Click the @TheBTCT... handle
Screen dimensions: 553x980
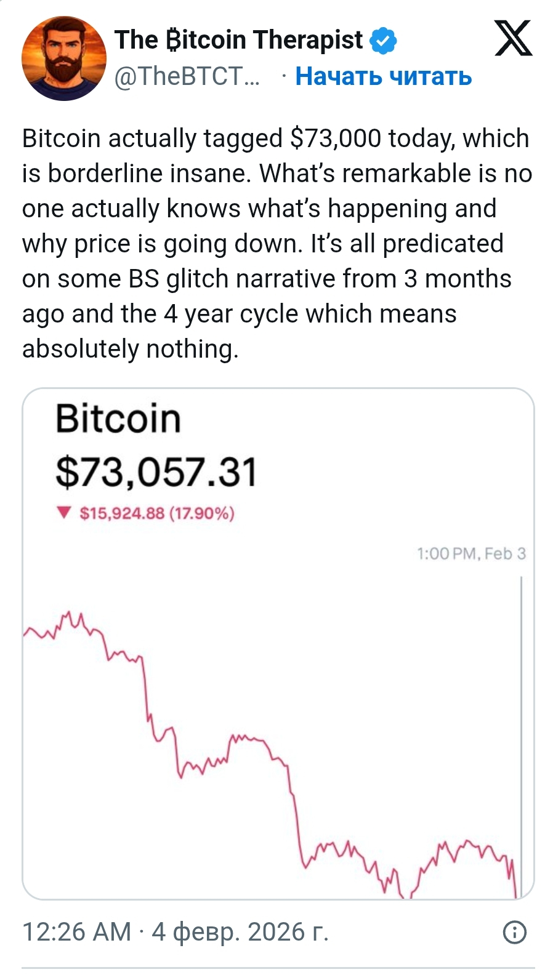pyautogui.click(x=187, y=76)
